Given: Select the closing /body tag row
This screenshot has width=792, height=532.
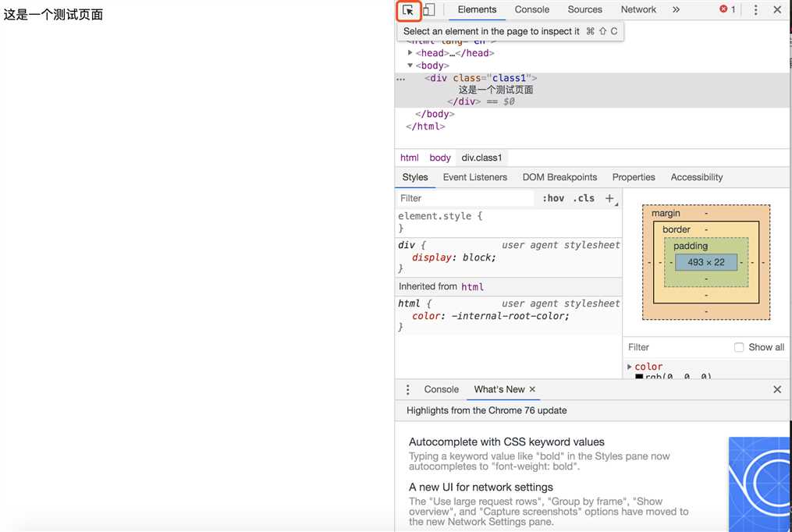Looking at the screenshot, I should 435,114.
